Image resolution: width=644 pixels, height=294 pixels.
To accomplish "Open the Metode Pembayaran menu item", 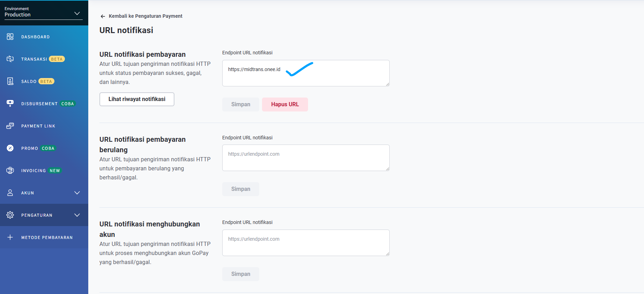I will coord(47,238).
